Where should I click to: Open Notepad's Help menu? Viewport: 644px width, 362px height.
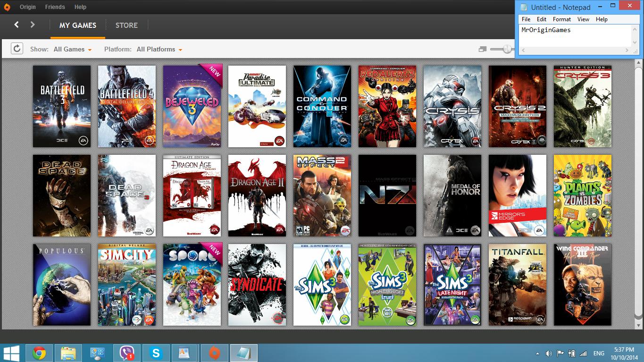[602, 19]
